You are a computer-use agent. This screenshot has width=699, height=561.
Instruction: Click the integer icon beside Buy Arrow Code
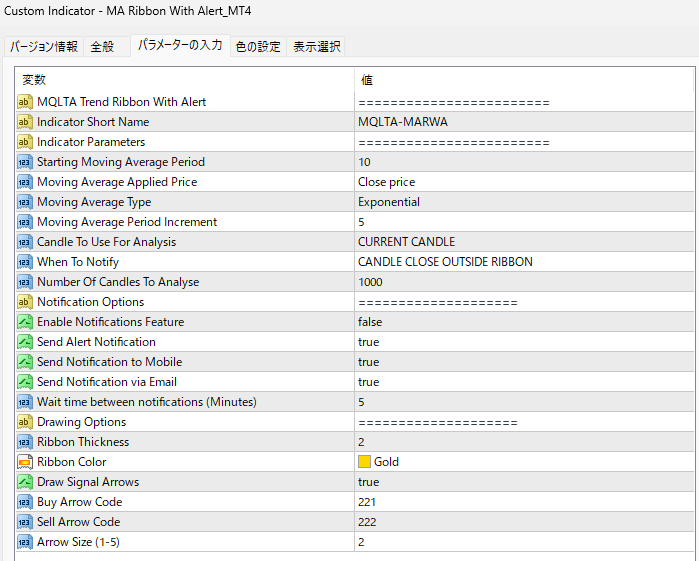(x=25, y=502)
